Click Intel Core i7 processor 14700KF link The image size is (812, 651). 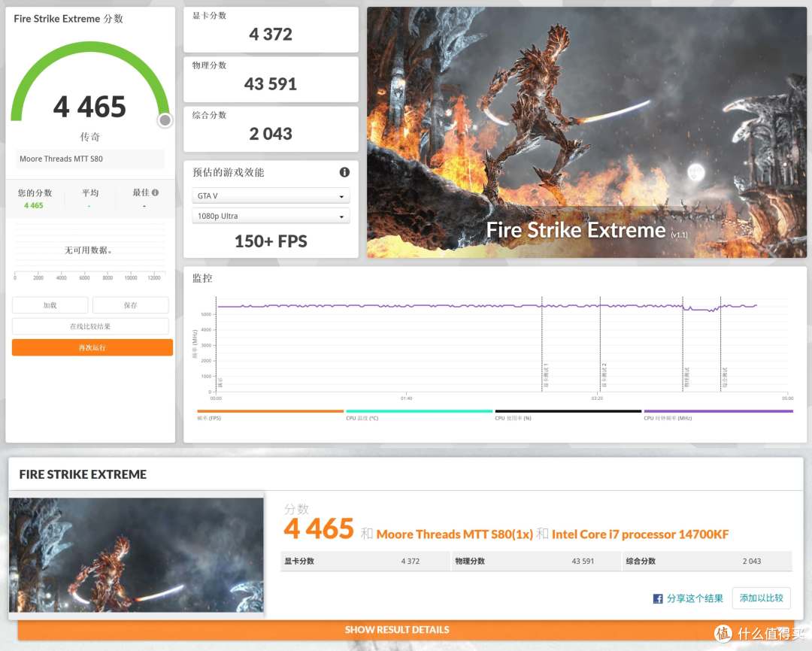coord(640,534)
